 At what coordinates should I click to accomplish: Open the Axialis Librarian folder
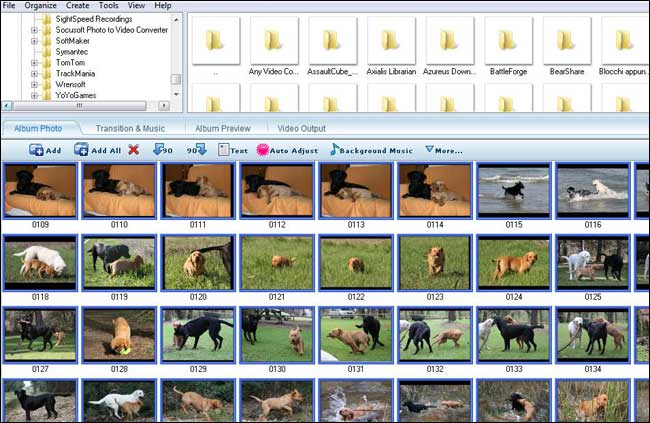391,41
